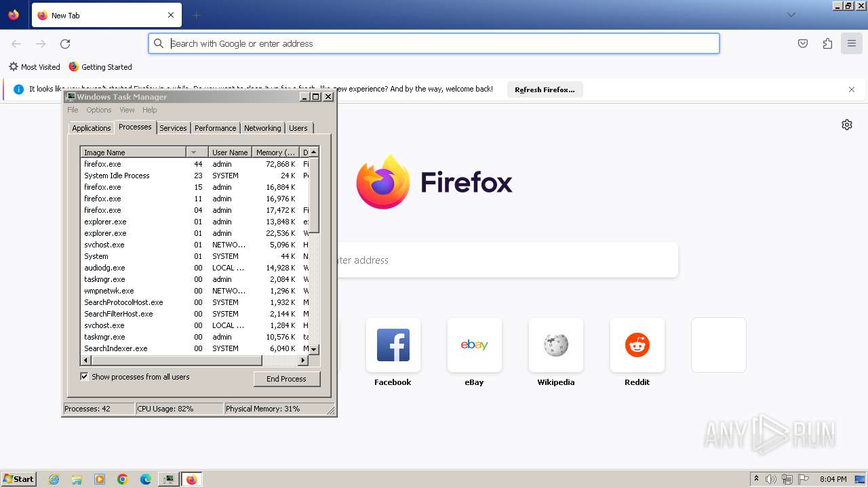This screenshot has width=868, height=488.
Task: Switch to Firefox taskbar button
Action: (191, 479)
